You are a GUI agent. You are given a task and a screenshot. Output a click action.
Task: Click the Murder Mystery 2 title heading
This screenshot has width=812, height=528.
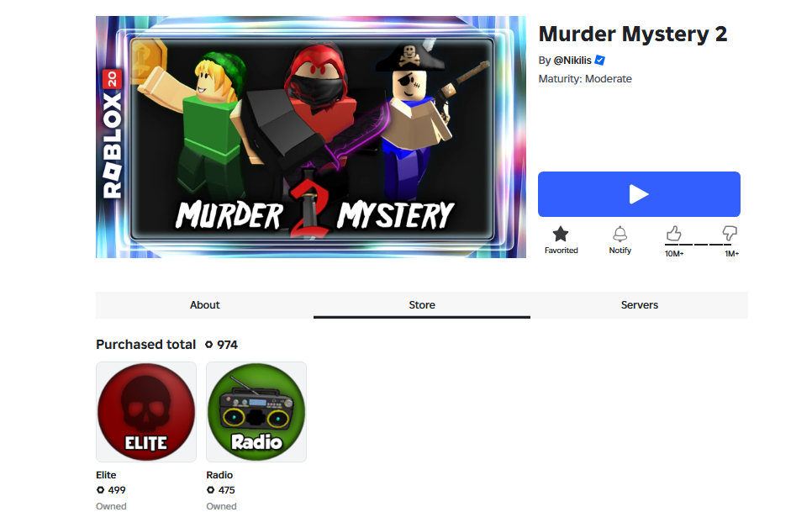coord(633,34)
